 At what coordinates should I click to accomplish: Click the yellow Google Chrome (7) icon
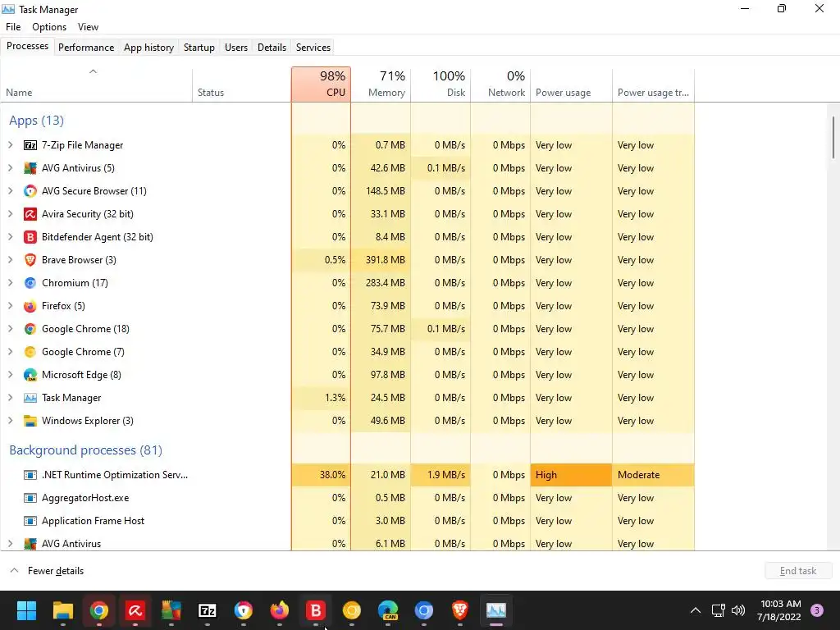pos(30,352)
